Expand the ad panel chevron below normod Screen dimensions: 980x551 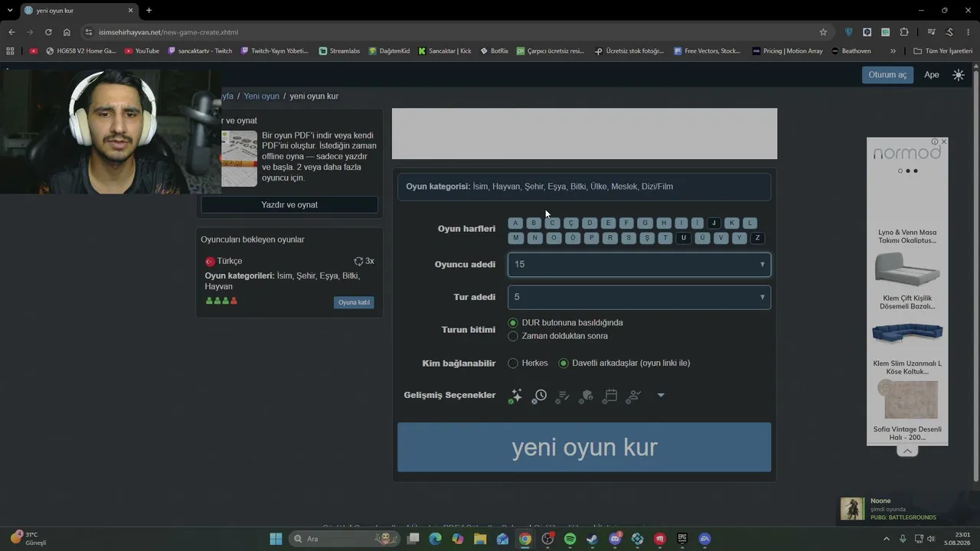pos(907,452)
